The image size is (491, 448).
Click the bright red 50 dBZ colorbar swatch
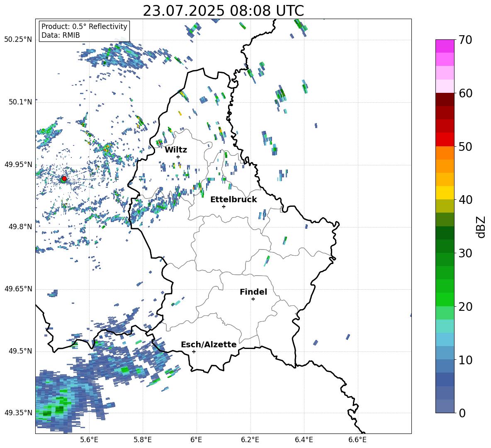click(x=445, y=140)
